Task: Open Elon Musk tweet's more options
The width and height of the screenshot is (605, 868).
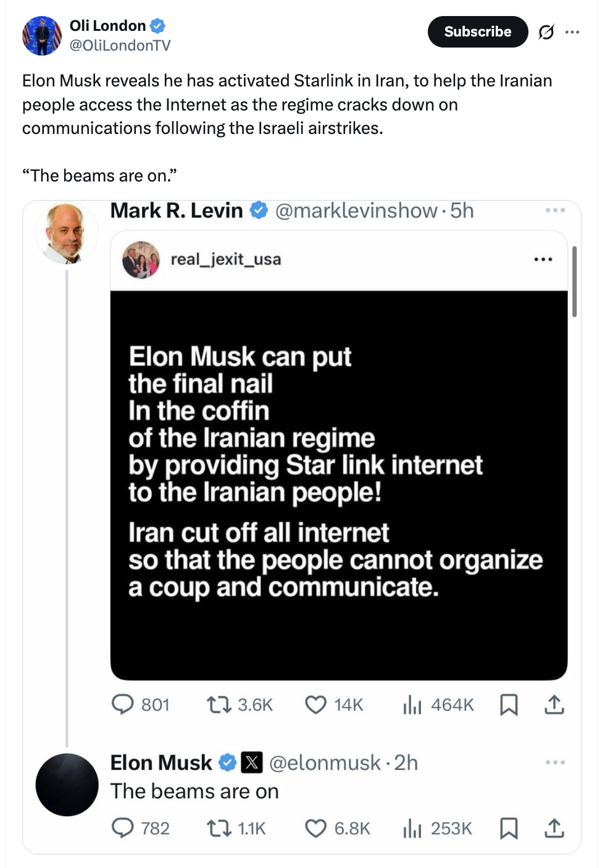Action: [x=555, y=762]
